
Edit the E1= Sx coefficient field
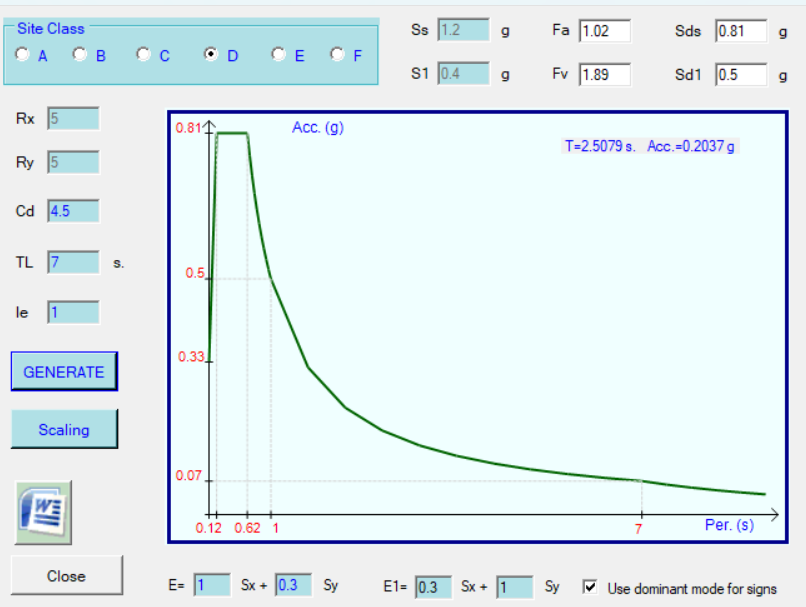pyautogui.click(x=433, y=587)
